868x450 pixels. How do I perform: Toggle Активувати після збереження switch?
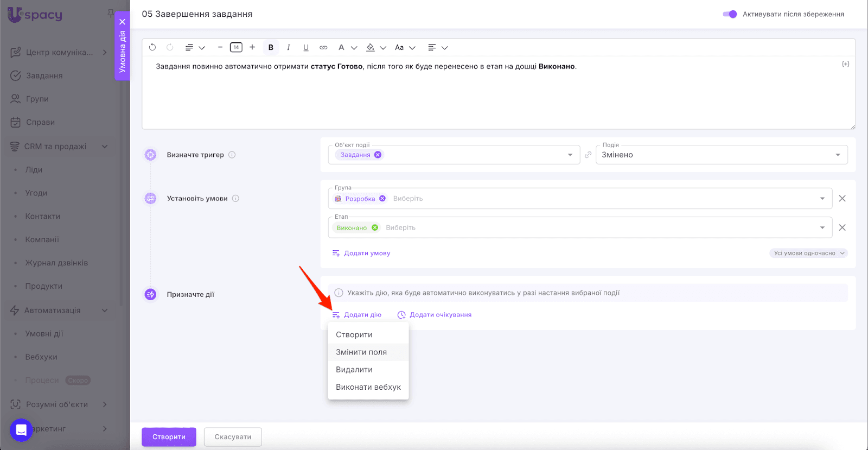pos(730,14)
